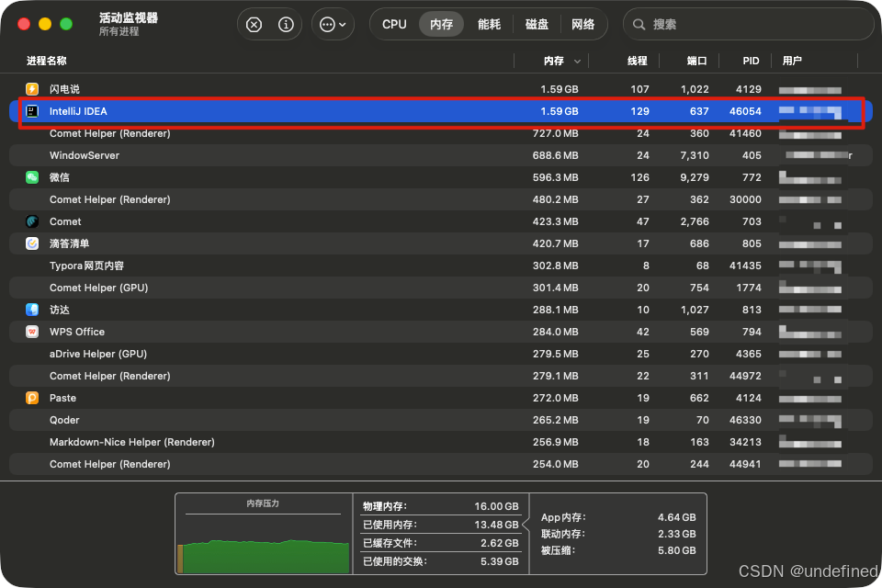Image resolution: width=882 pixels, height=588 pixels.
Task: Select the Paste app icon
Action: click(32, 398)
